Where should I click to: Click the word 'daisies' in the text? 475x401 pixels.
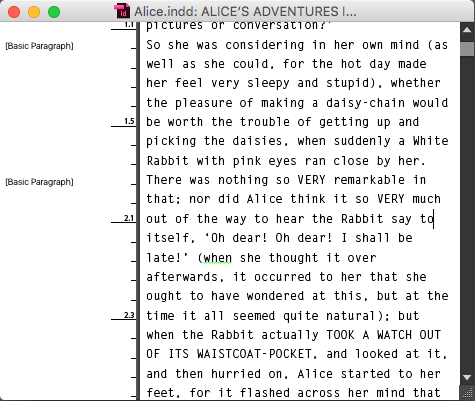[257, 141]
